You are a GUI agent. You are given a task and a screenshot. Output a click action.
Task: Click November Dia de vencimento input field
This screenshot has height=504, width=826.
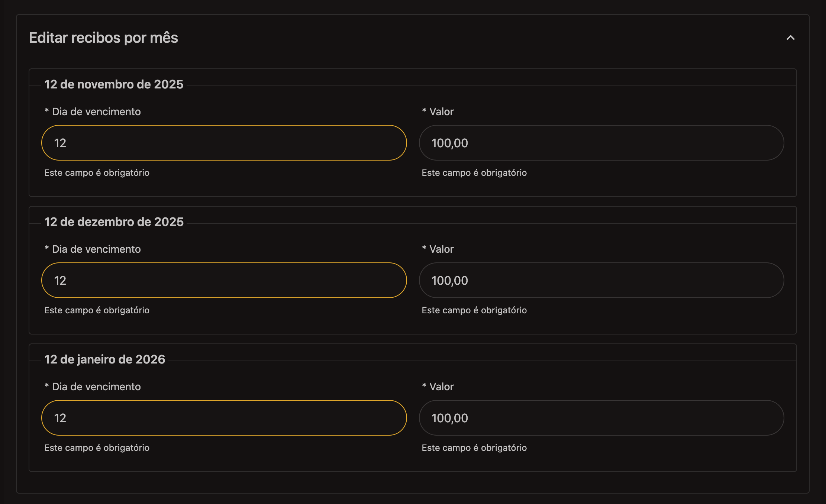point(224,143)
